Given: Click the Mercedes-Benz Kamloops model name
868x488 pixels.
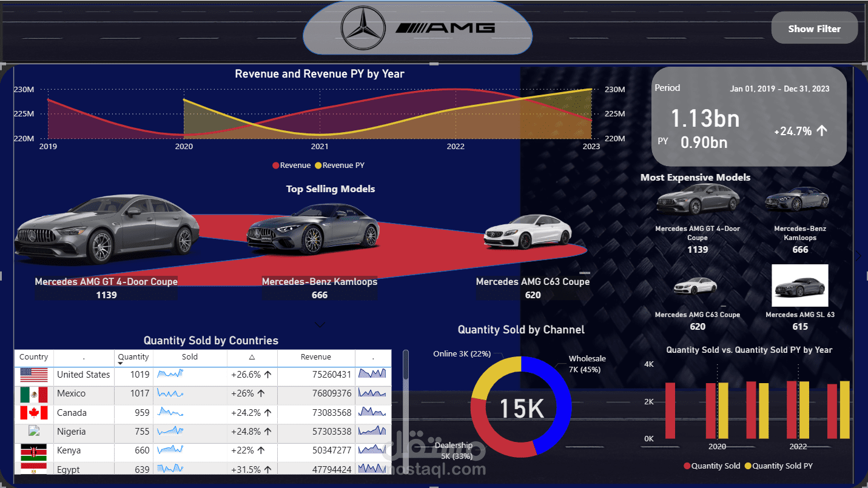Looking at the screenshot, I should 320,281.
